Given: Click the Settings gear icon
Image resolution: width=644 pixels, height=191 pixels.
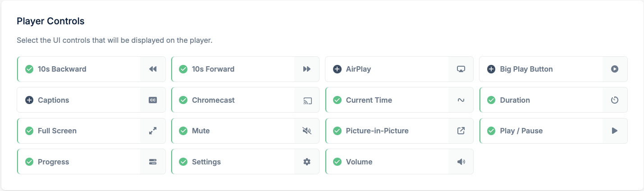Looking at the screenshot, I should click(307, 162).
